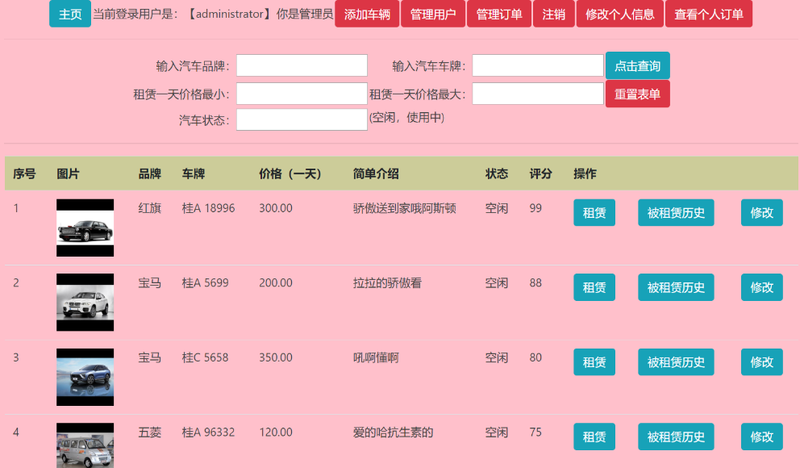
Task: Select description 吼啊懂啊
Action: click(x=376, y=358)
